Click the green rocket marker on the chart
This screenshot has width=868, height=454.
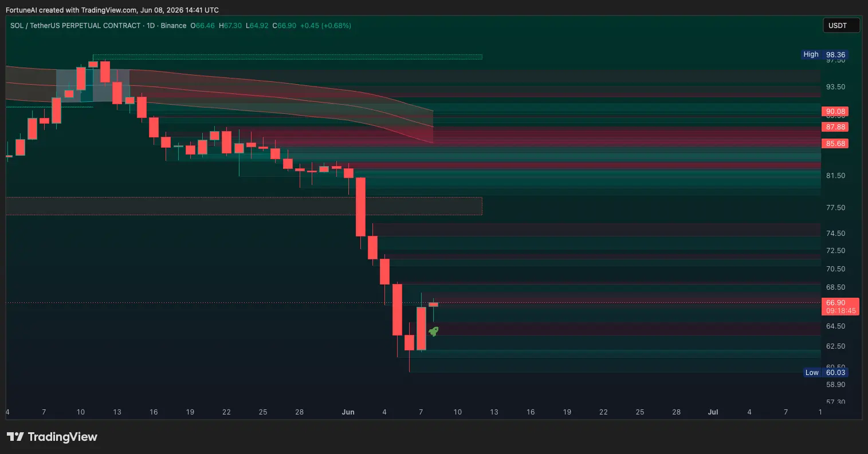click(434, 331)
